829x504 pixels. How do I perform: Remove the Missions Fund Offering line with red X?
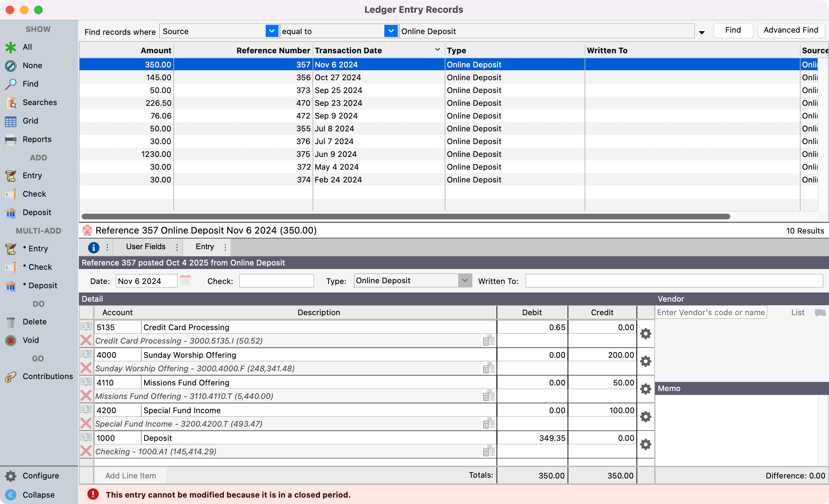(86, 395)
